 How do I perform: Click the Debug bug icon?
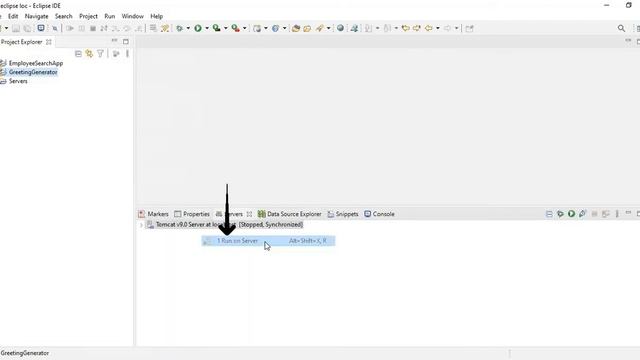click(x=179, y=28)
